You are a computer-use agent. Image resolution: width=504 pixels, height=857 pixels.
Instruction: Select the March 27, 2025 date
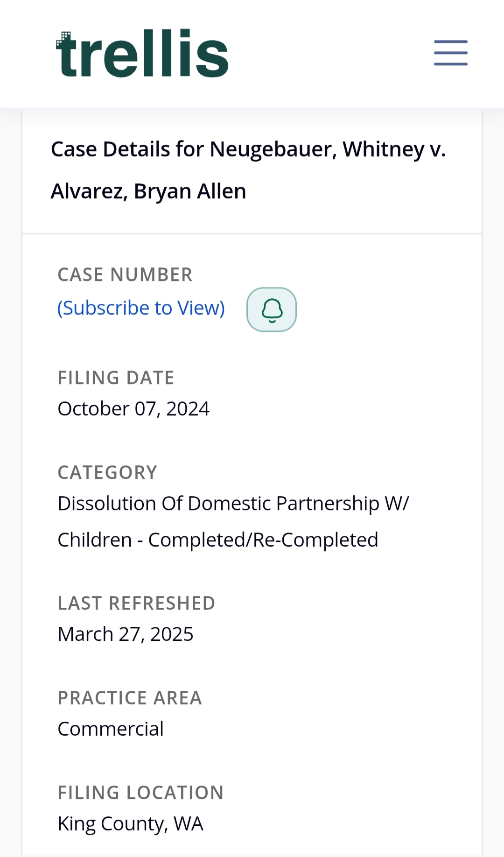(x=125, y=634)
